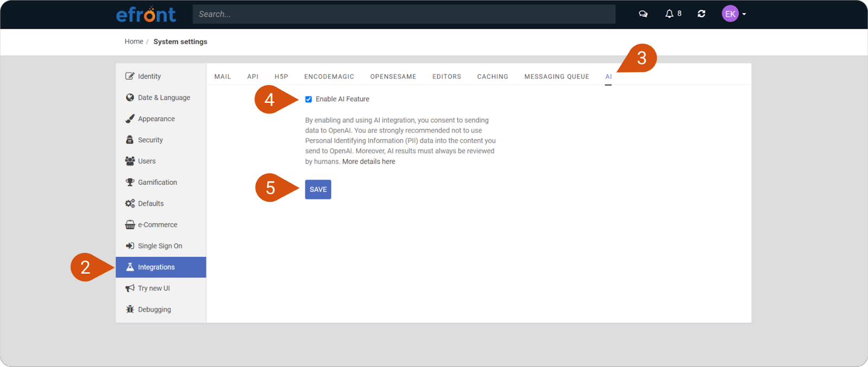Uncheck the Enable AI Feature checkbox
868x367 pixels.
tap(309, 99)
